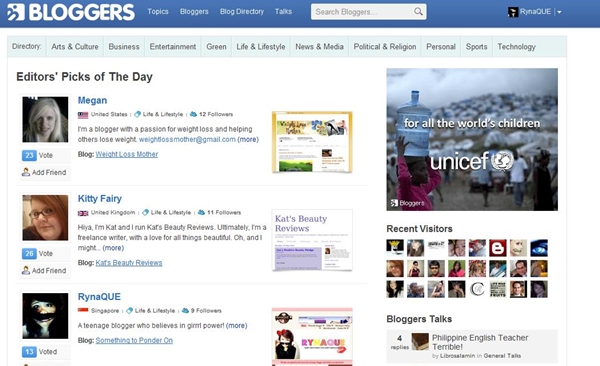Open the Talks menu item
Screen dimensions: 600x366
point(283,11)
